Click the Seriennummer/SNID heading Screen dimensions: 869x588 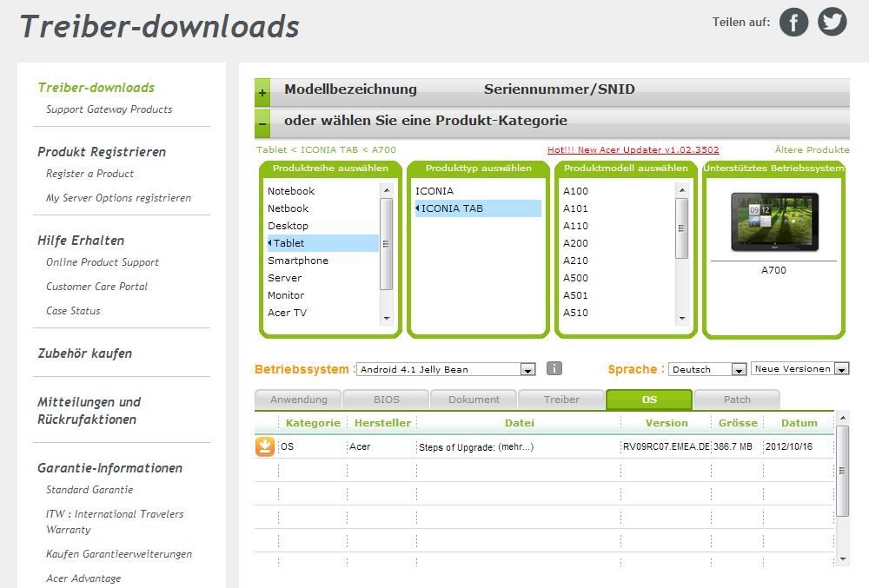(559, 89)
